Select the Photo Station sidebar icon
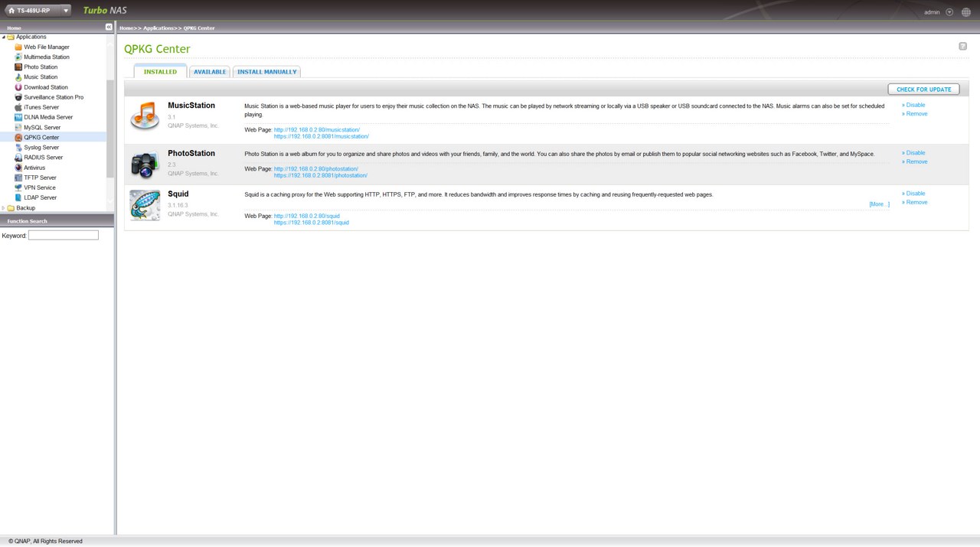The height and width of the screenshot is (547, 980). (18, 67)
